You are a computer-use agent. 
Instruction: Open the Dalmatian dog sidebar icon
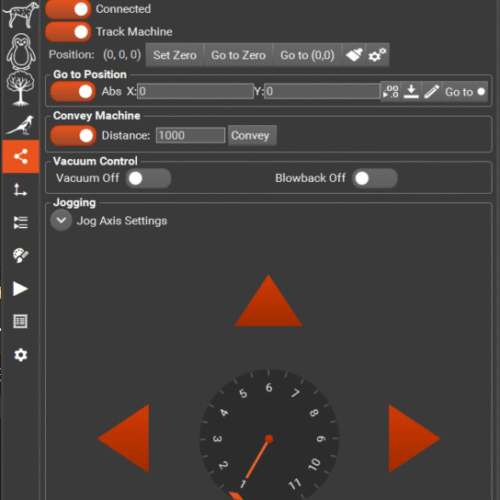pyautogui.click(x=20, y=14)
